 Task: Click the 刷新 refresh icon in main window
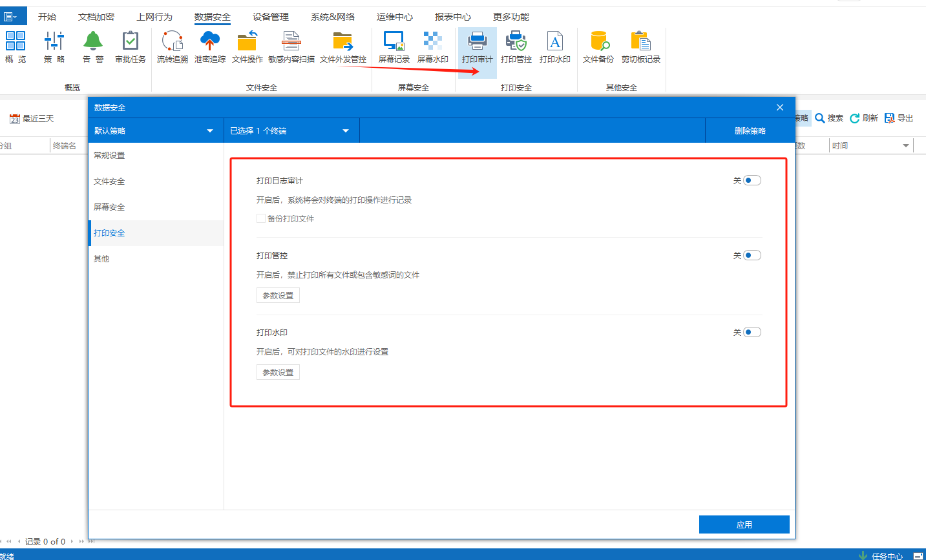(x=864, y=118)
